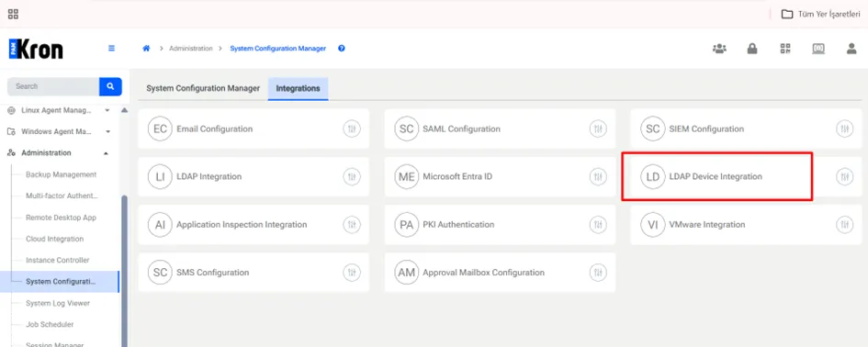Click the LDAP Integration card label
This screenshot has width=868, height=347.
point(209,176)
